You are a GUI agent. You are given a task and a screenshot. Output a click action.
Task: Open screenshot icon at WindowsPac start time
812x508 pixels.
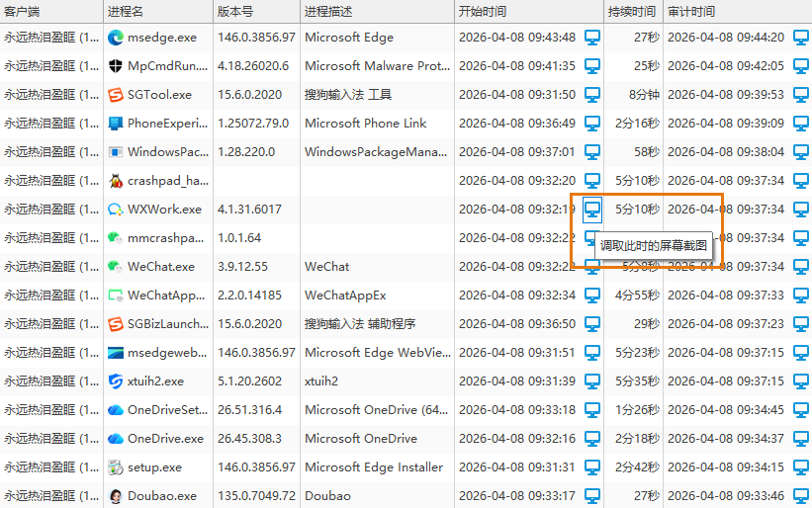click(x=592, y=152)
